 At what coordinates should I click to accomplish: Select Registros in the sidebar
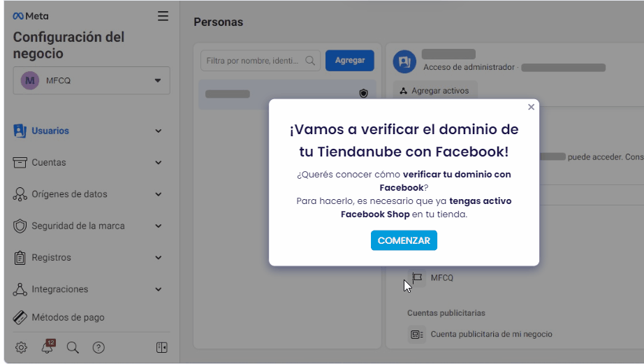click(x=52, y=257)
